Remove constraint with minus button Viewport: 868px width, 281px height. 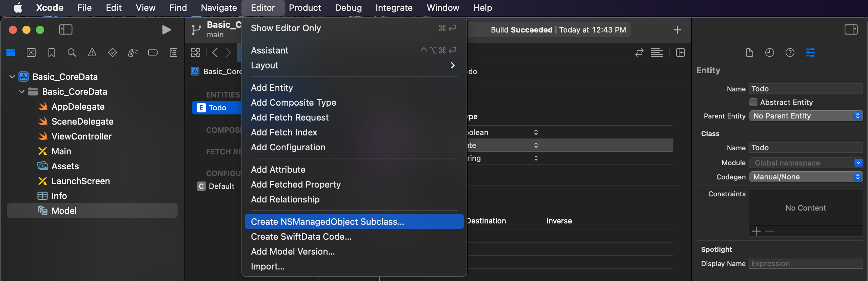[770, 231]
